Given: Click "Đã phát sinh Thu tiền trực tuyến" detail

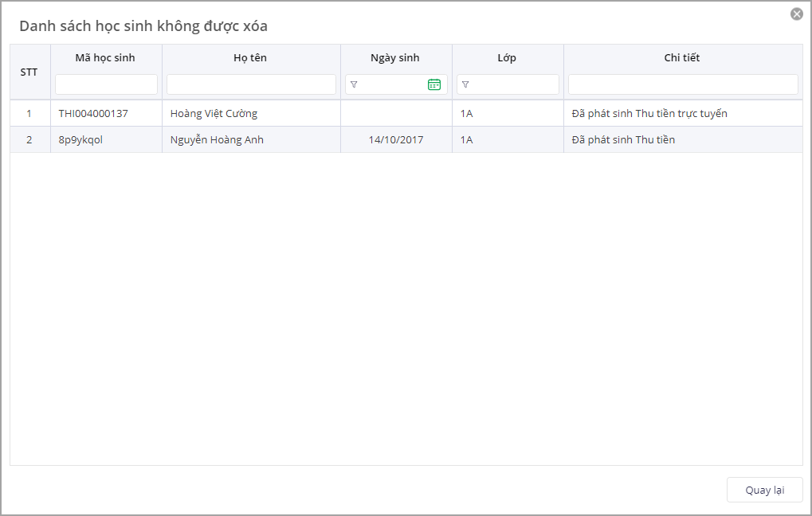Looking at the screenshot, I should 649,114.
